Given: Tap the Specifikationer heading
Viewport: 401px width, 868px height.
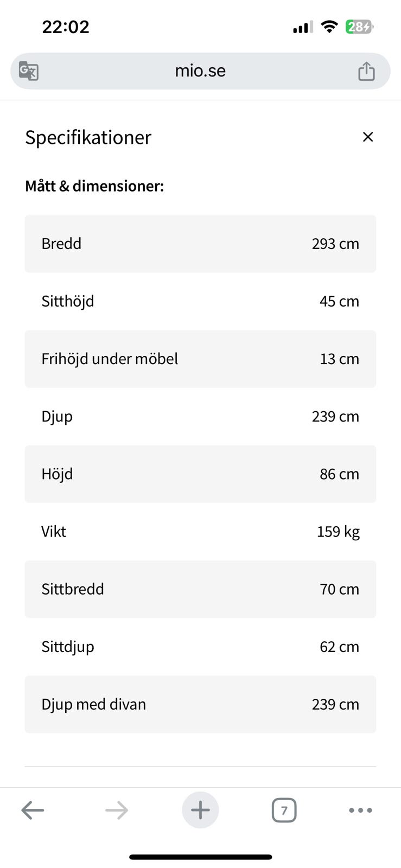Looking at the screenshot, I should coord(88,137).
